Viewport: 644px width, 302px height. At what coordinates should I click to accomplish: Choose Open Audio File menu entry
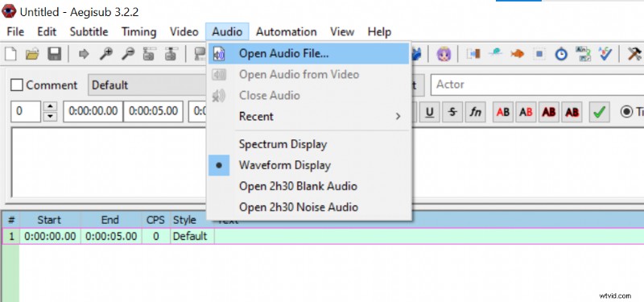[x=309, y=54]
